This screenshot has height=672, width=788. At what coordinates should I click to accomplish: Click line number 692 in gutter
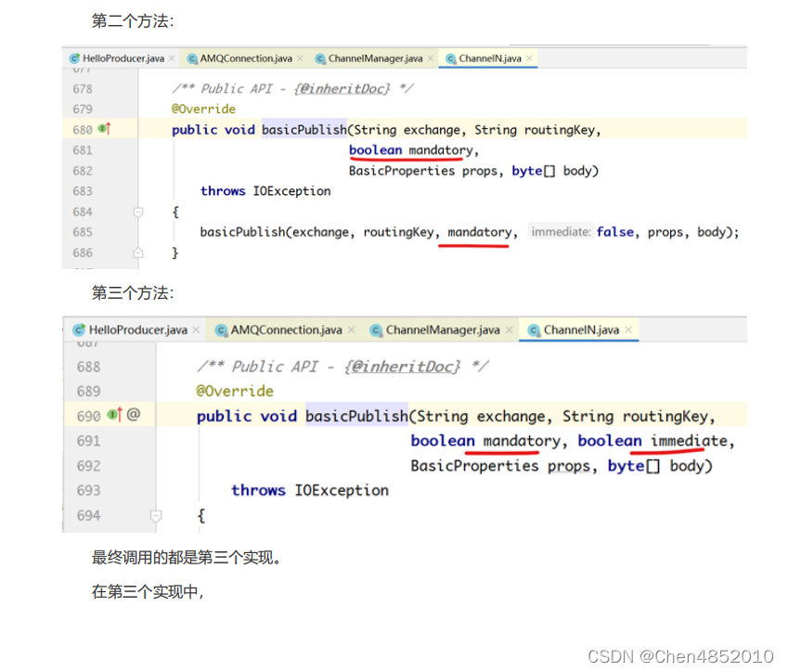tap(88, 466)
